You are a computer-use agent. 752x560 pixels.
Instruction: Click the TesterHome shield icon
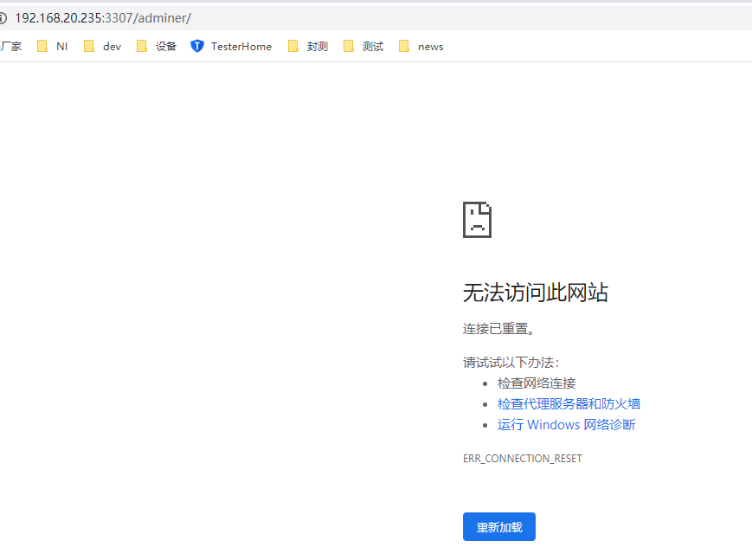(196, 47)
